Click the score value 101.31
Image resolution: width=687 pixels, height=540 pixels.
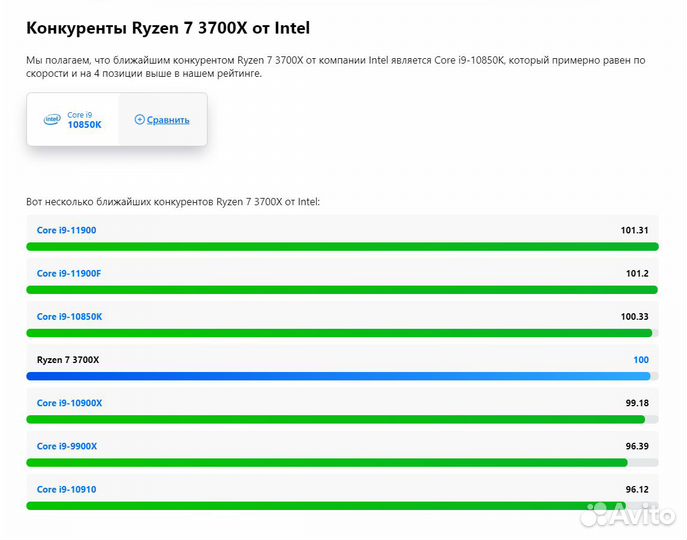634,230
